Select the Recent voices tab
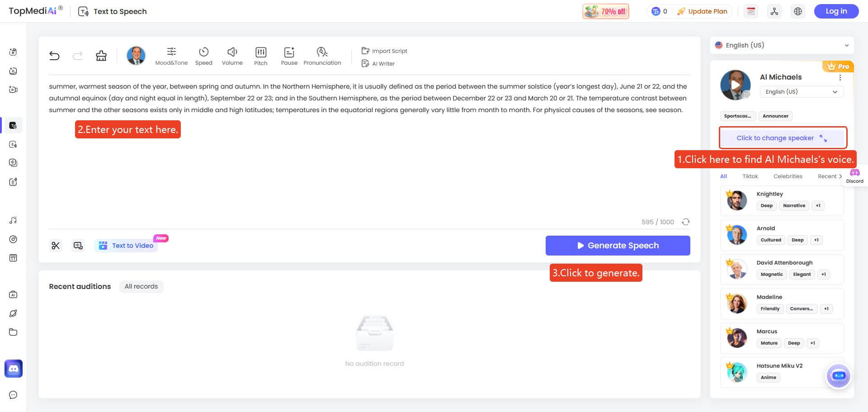This screenshot has height=412, width=868. coord(827,176)
